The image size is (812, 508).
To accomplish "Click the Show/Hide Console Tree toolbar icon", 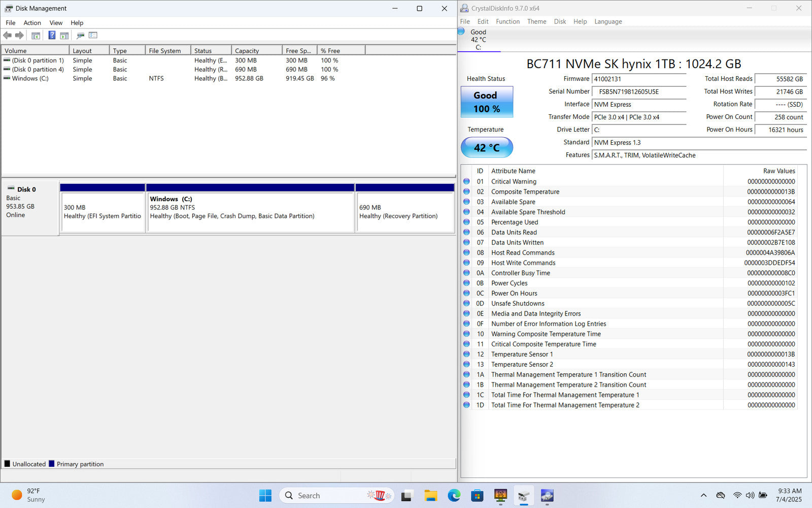I will pos(36,36).
